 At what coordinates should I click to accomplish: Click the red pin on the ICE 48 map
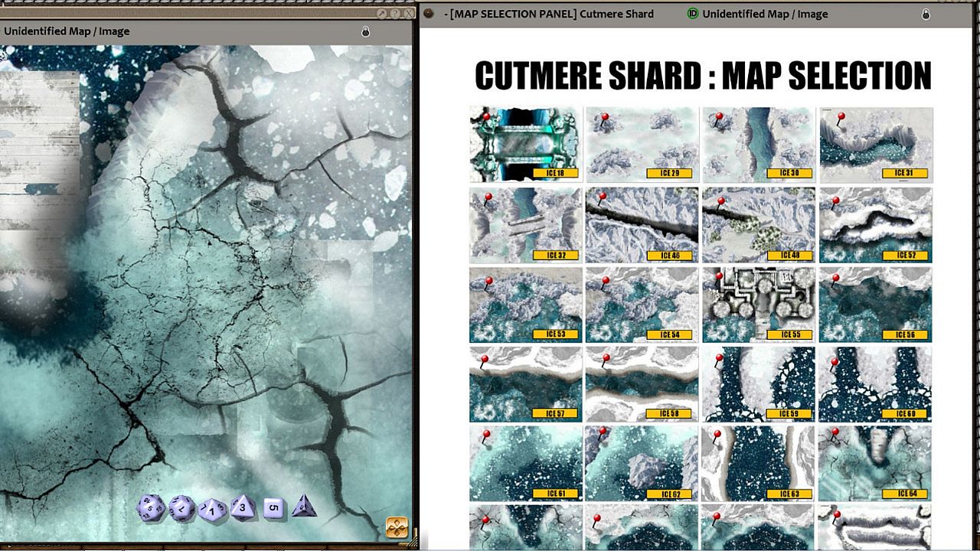click(720, 201)
